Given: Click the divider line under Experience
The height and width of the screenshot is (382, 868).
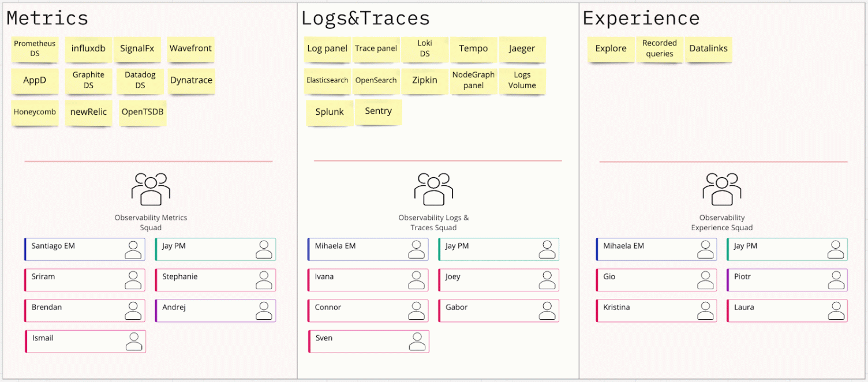Looking at the screenshot, I should pos(722,160).
